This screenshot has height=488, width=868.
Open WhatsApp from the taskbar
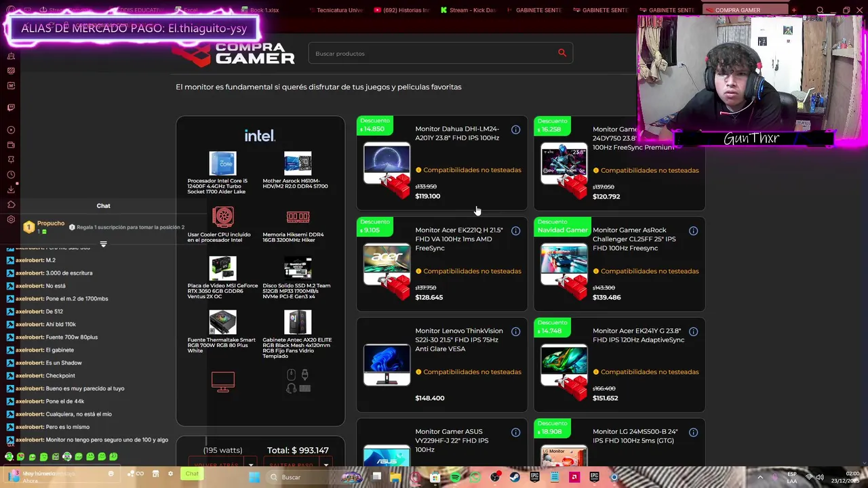tap(475, 477)
